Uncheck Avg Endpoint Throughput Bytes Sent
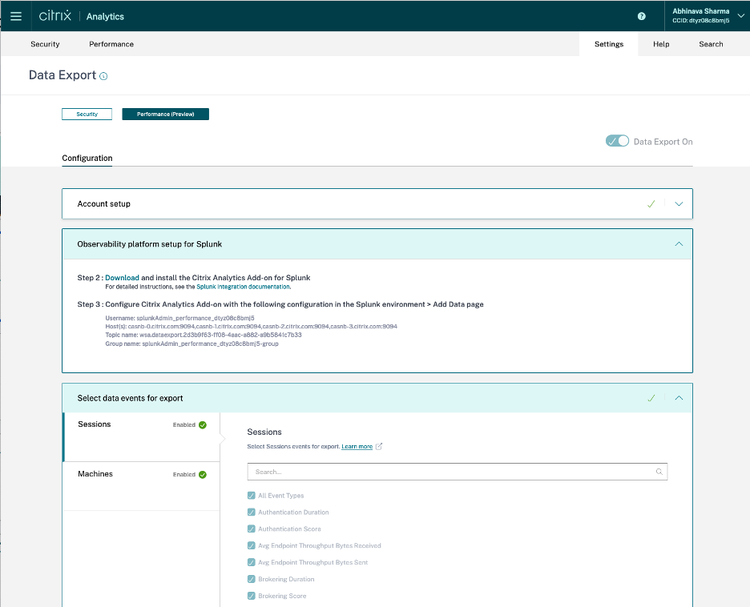This screenshot has height=607, width=750. tap(251, 563)
